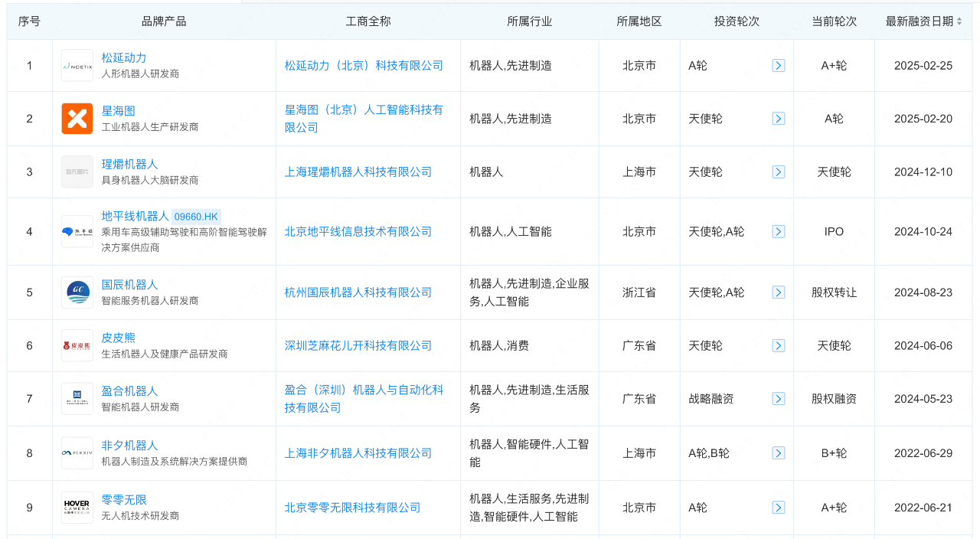
Task: Open 上海瑆爝机器人科技有限公司 company link
Action: click(358, 171)
